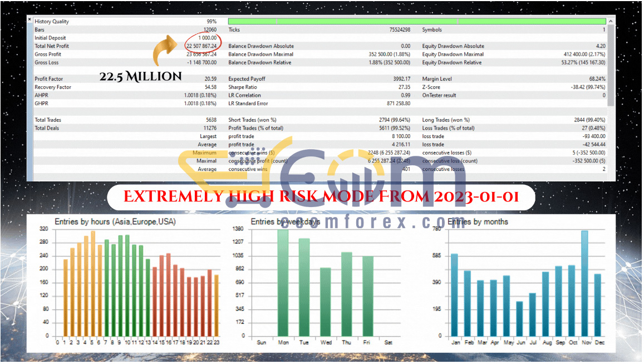
Task: Click the Entries by hours chart title
Action: tap(115, 222)
